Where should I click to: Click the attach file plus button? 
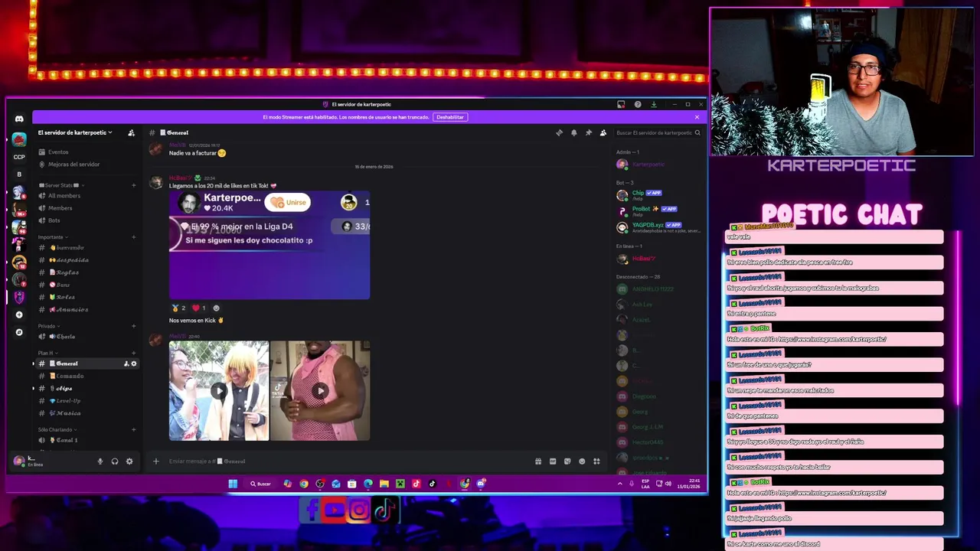coord(155,461)
